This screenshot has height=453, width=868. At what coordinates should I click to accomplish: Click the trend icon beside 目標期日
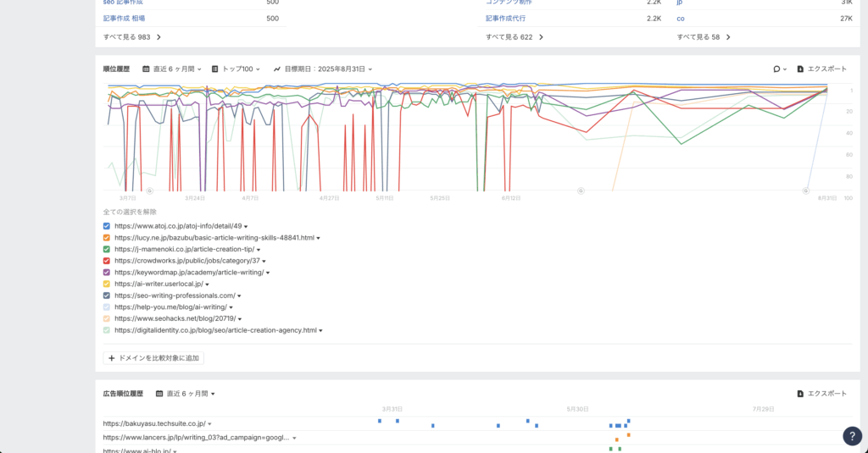(277, 69)
